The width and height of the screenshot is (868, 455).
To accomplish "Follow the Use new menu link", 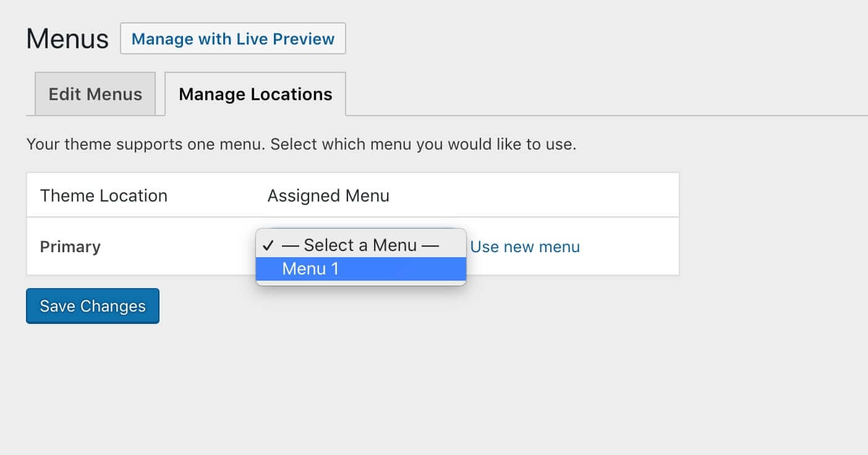I will [525, 247].
